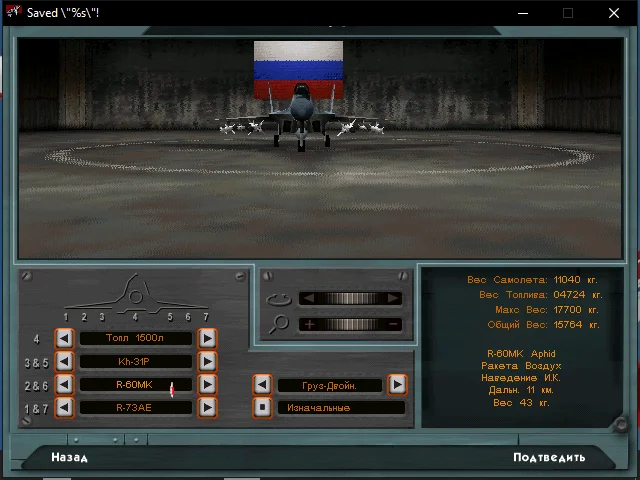Click the Подтведить confirm button
The image size is (640, 480).
[549, 458]
